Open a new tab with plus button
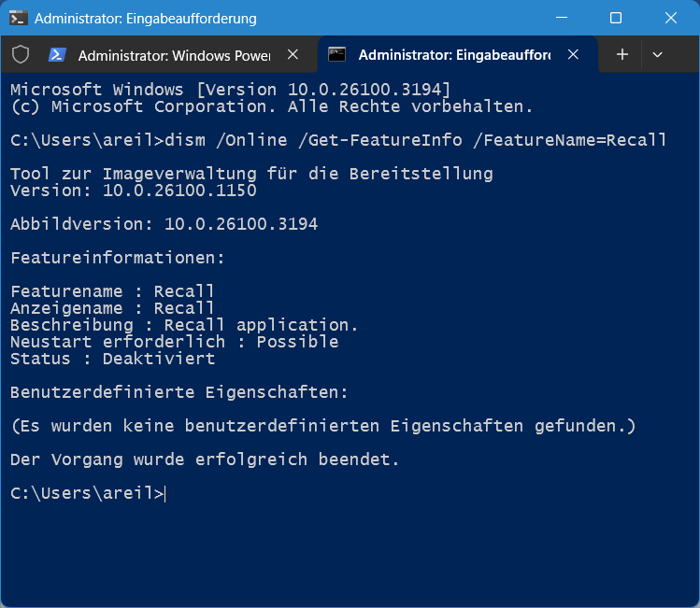 coord(622,54)
